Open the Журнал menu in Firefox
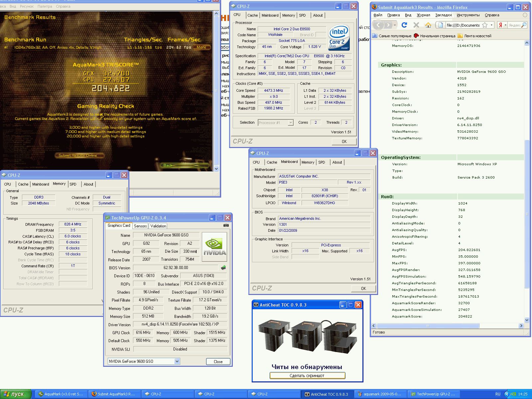Screen dimensions: 532x399 coord(423,15)
